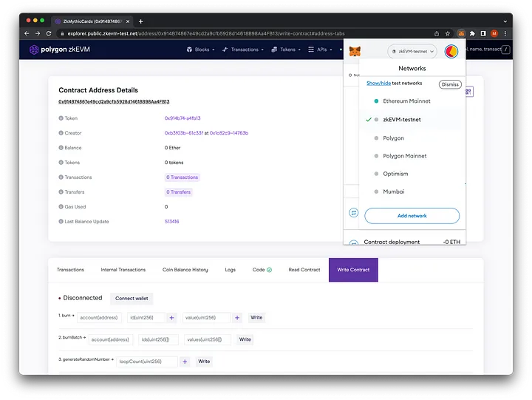The width and height of the screenshot is (532, 400).
Task: Open the Tokens dropdown menu
Action: click(x=286, y=50)
